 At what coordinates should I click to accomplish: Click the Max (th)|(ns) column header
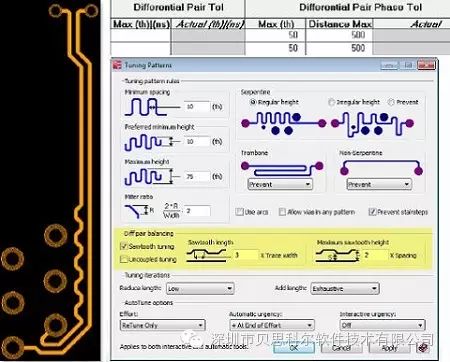(141, 24)
